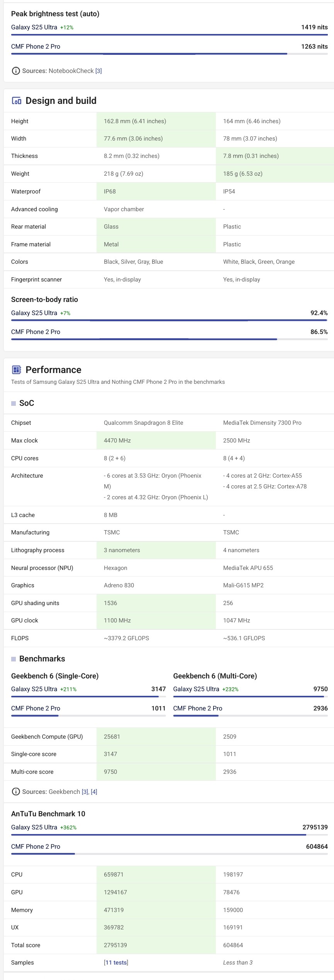Click the '86.5%' screen-to-body value
334x980 pixels.
(319, 332)
